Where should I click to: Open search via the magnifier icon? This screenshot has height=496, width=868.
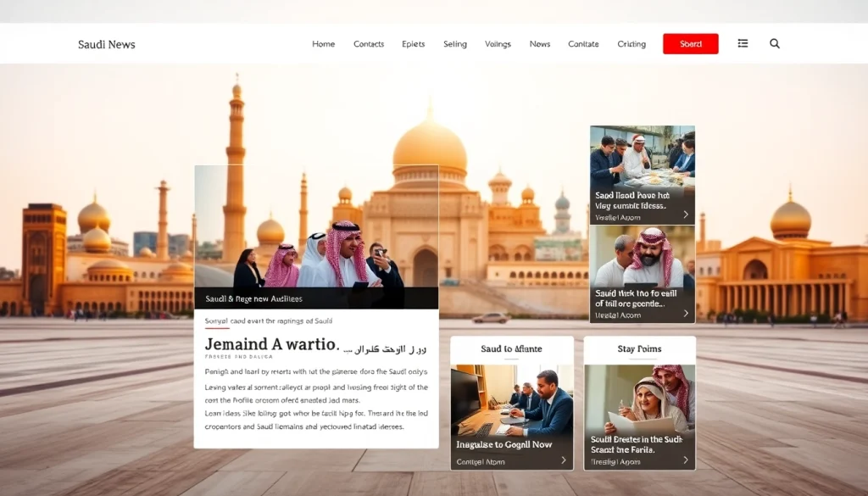[774, 43]
